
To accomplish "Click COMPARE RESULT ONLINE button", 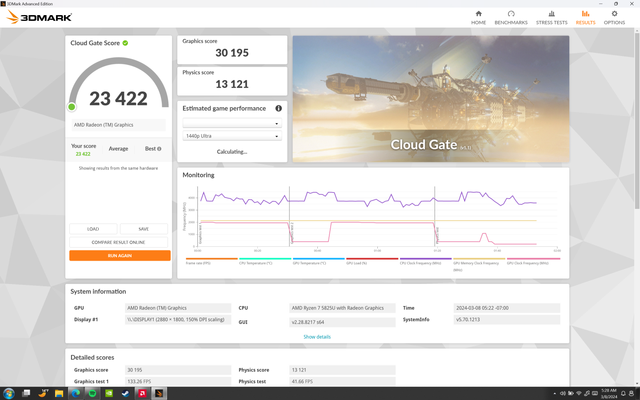I will 118,242.
